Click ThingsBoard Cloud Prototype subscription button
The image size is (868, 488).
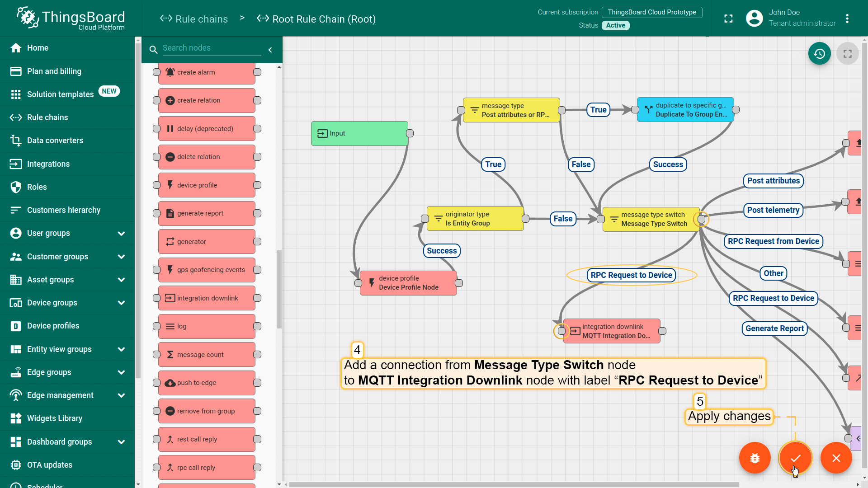pyautogui.click(x=652, y=12)
